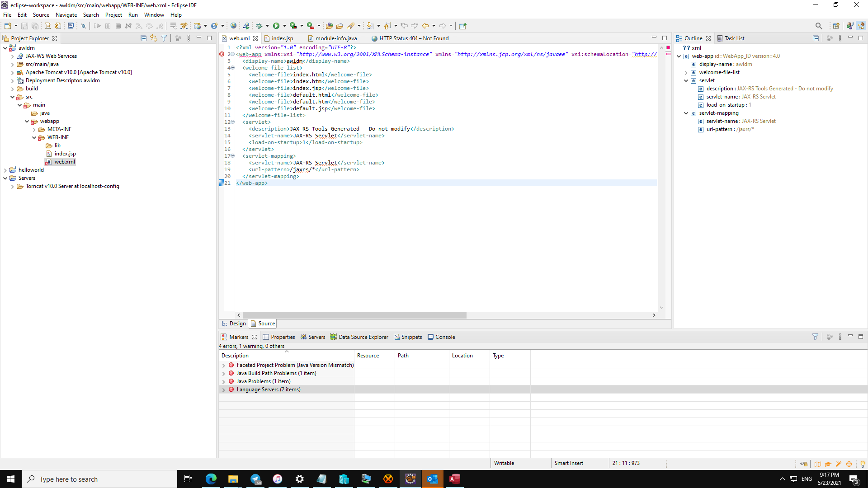Click the green Run toolbar icon
The image size is (868, 488).
tap(276, 26)
